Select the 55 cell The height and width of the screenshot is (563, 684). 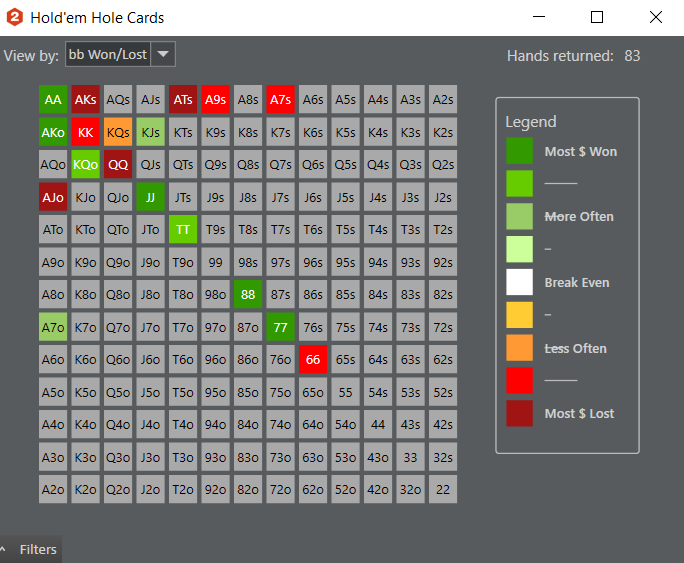345,392
